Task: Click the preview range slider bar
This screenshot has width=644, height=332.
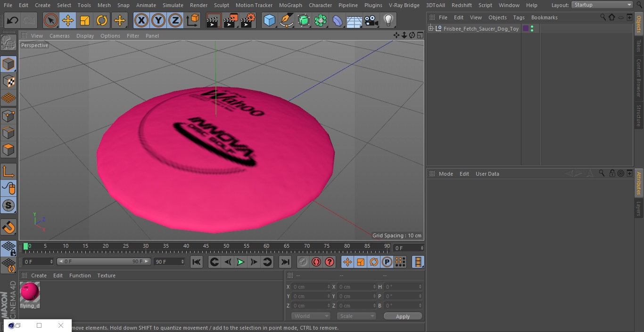Action: pos(104,261)
